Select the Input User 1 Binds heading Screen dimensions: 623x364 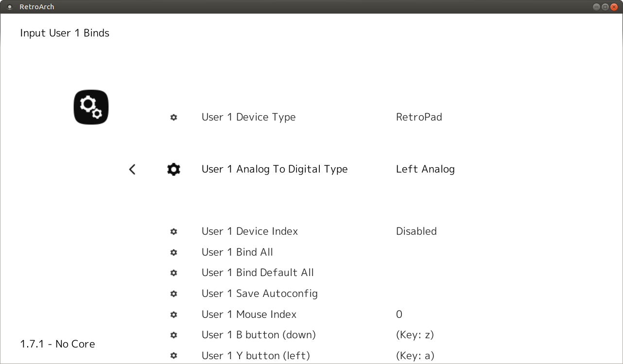pos(64,33)
